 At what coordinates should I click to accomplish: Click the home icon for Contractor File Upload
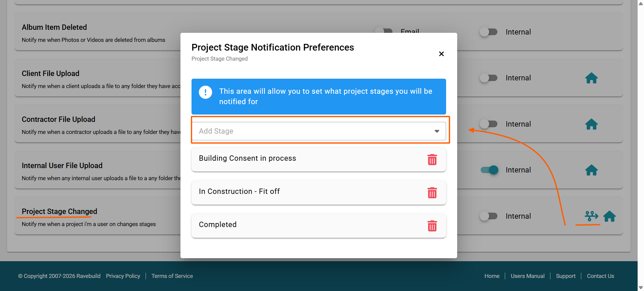(x=591, y=124)
